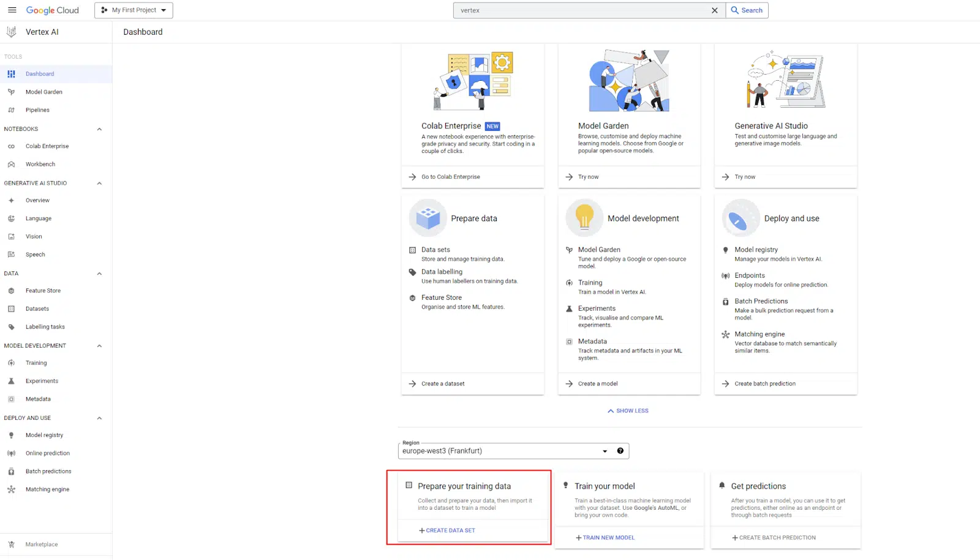Image resolution: width=980 pixels, height=560 pixels.
Task: Click the Colab Enterprise sidebar icon
Action: click(11, 146)
